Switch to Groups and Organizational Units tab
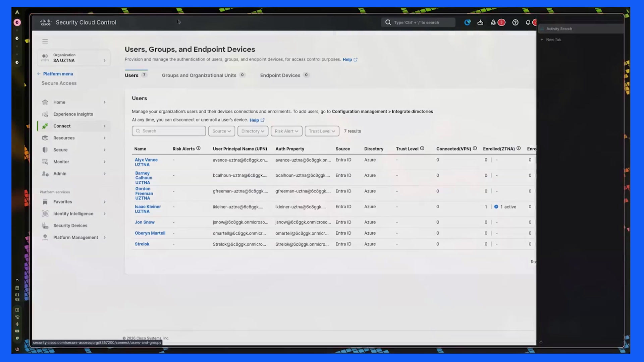The image size is (644, 362). pos(204,75)
